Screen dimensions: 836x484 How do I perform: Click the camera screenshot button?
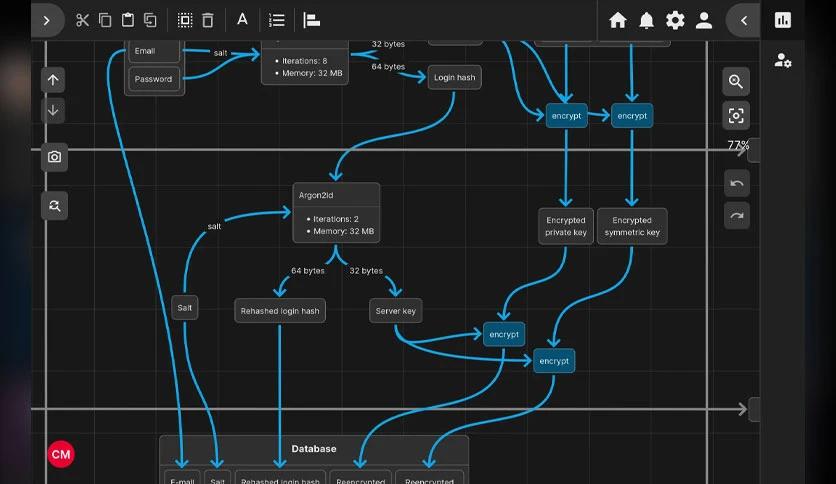pyautogui.click(x=54, y=157)
